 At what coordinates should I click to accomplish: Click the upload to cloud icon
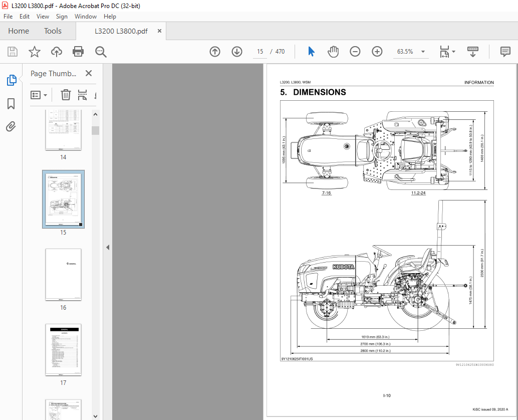(57, 52)
